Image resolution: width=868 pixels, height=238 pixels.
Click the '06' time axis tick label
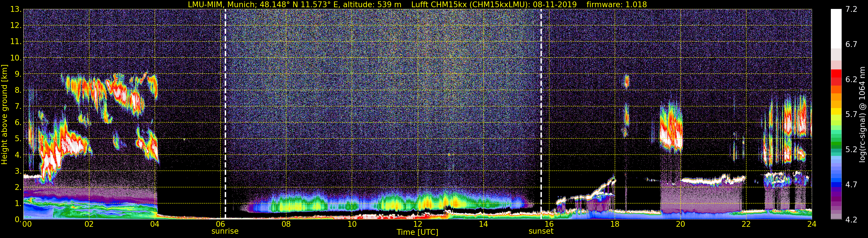[x=220, y=224]
